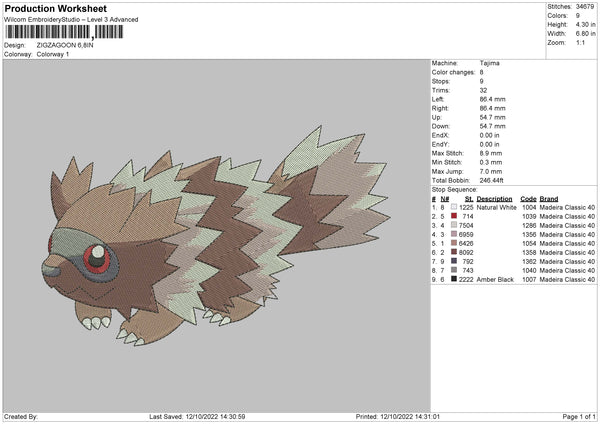The height and width of the screenshot is (424, 600).
Task: Click the navy swatch beside 792 stitches
Action: pos(454,261)
